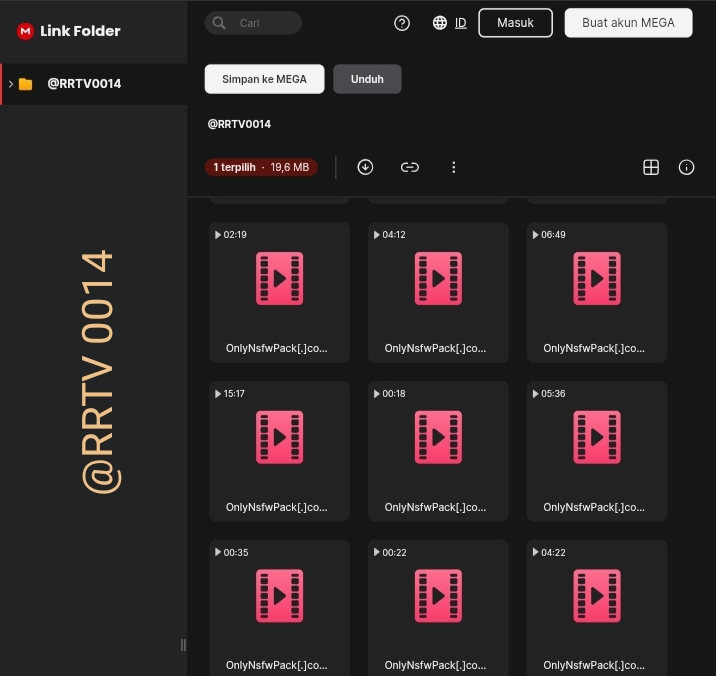Click the 04:22 duration label
The width and height of the screenshot is (716, 676).
coord(553,553)
